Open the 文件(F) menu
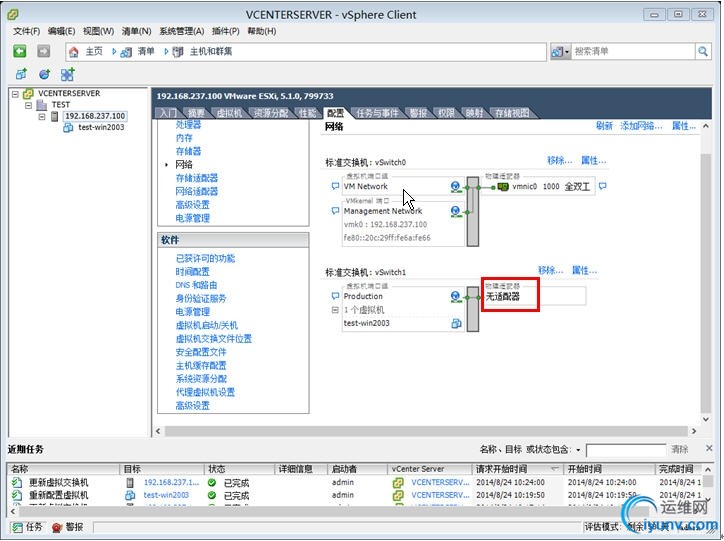 pos(26,31)
